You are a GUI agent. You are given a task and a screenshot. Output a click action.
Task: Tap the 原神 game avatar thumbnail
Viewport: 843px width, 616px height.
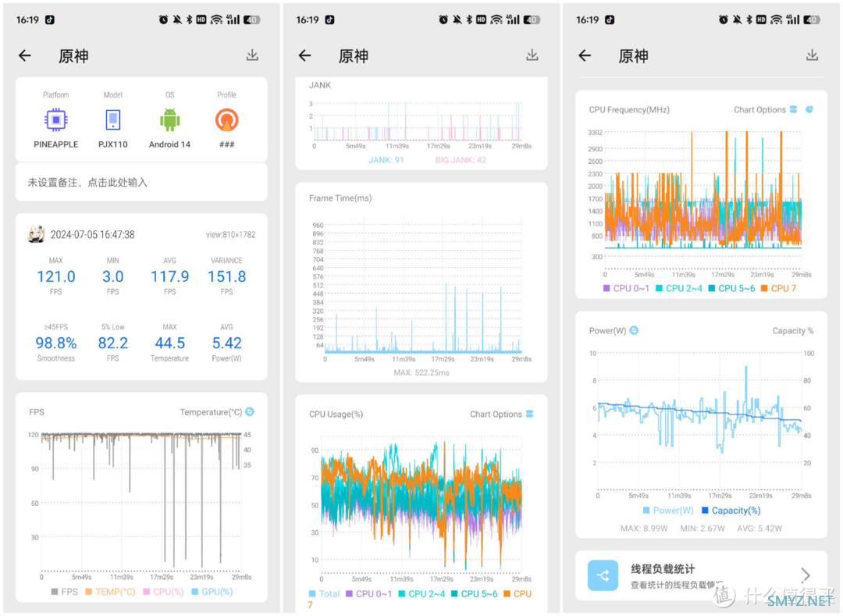point(36,234)
